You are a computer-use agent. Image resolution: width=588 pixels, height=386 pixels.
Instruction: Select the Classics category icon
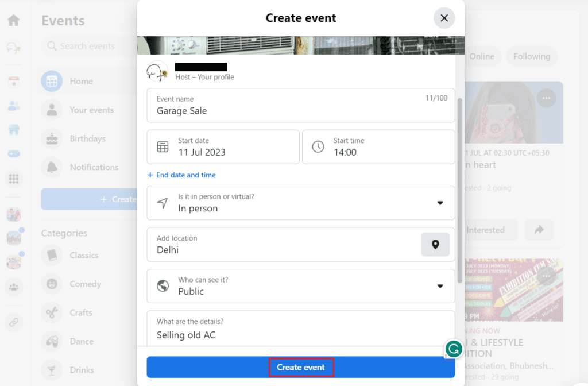click(x=52, y=255)
